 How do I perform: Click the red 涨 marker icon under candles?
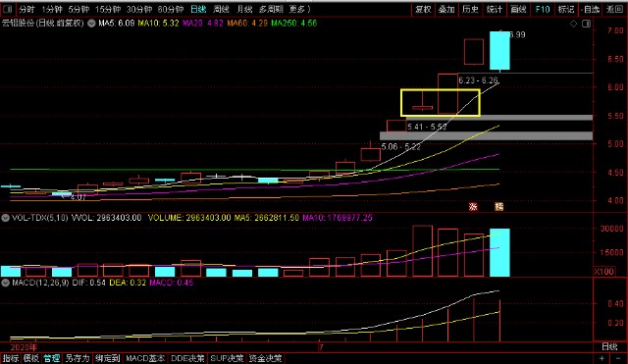click(x=473, y=207)
